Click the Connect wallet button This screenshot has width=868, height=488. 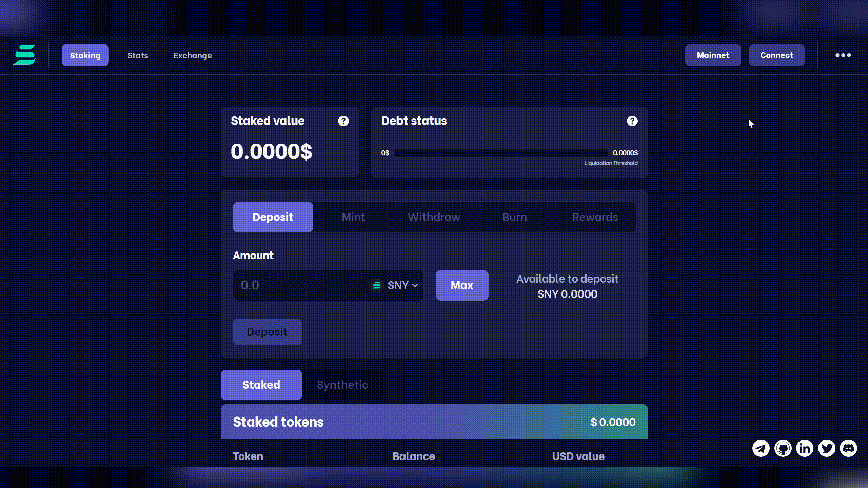(776, 55)
